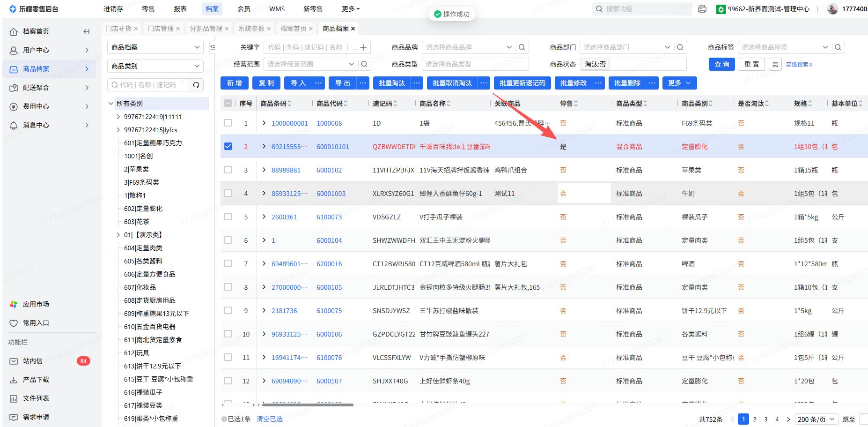Click the search magnifier next to 商品品牌
868x427 pixels.
(x=522, y=47)
